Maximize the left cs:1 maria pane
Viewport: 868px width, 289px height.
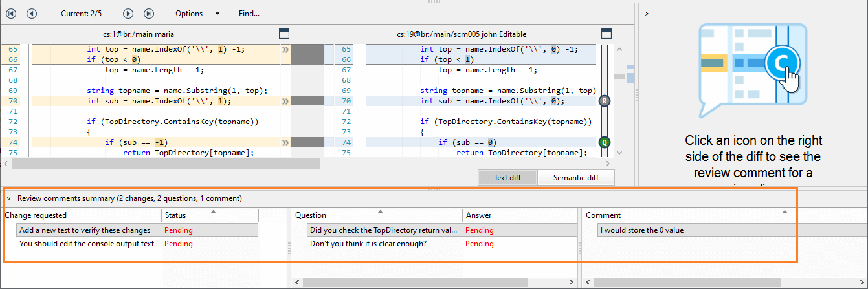pos(284,34)
